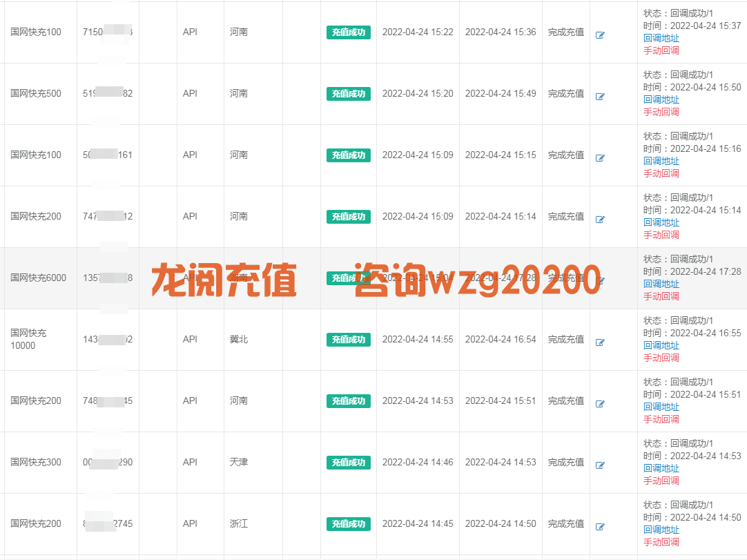The height and width of the screenshot is (560, 747).
Task: Open 回调地址 for callback time 17:28
Action: [661, 284]
